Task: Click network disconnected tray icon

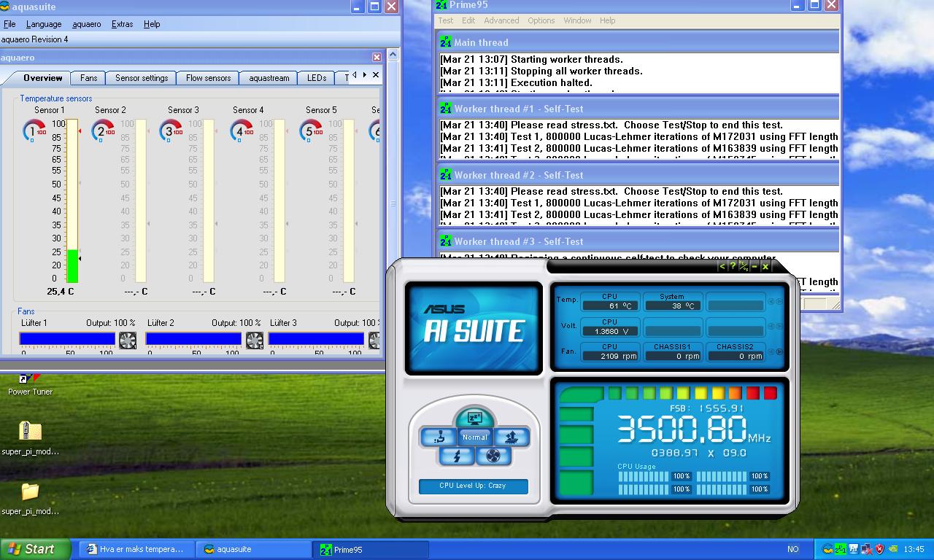Action: [x=867, y=549]
